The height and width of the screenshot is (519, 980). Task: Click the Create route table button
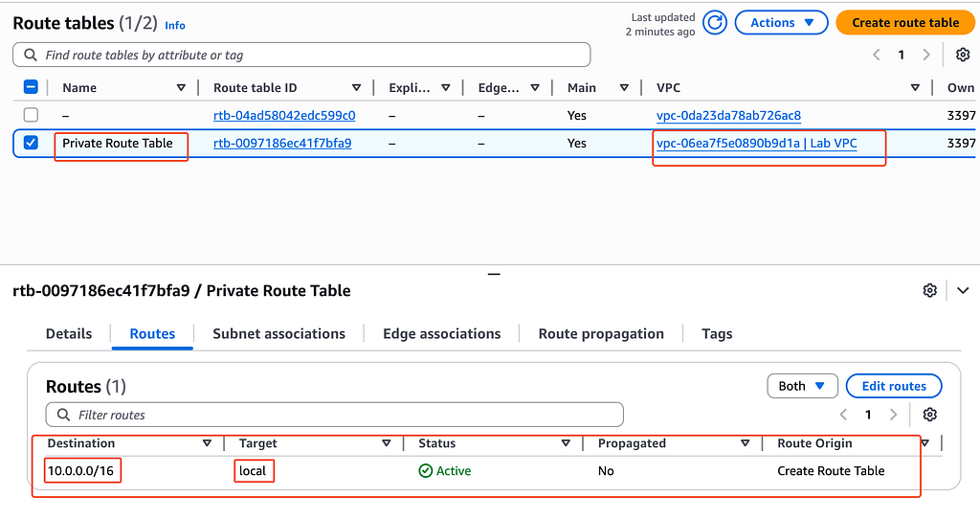click(905, 23)
